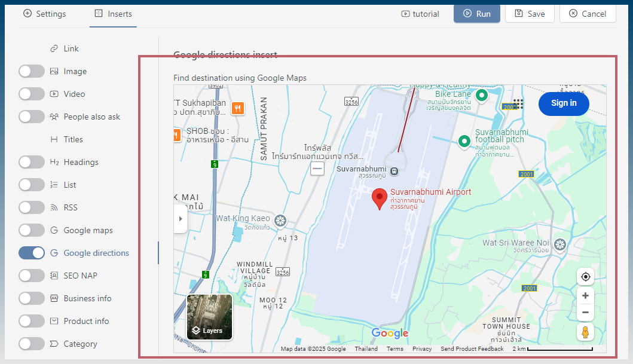The image size is (633, 364).
Task: Enable the Business info toggle
Action: tap(32, 299)
